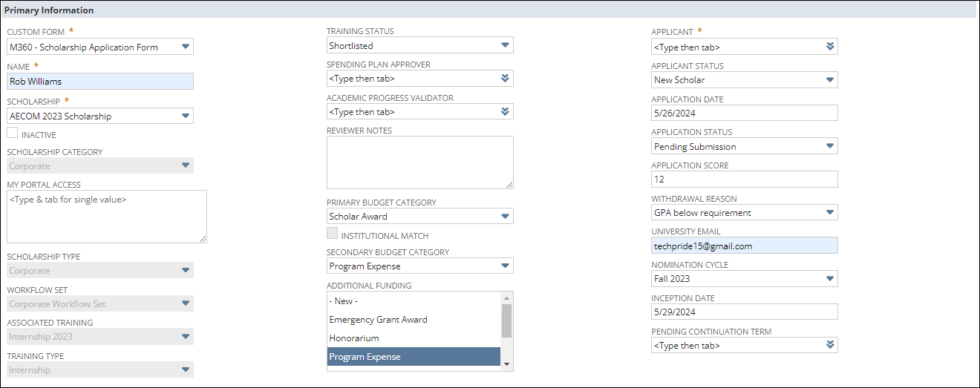980x388 pixels.
Task: Click double-chevron icon in Pending Continuation Term
Action: [x=829, y=345]
